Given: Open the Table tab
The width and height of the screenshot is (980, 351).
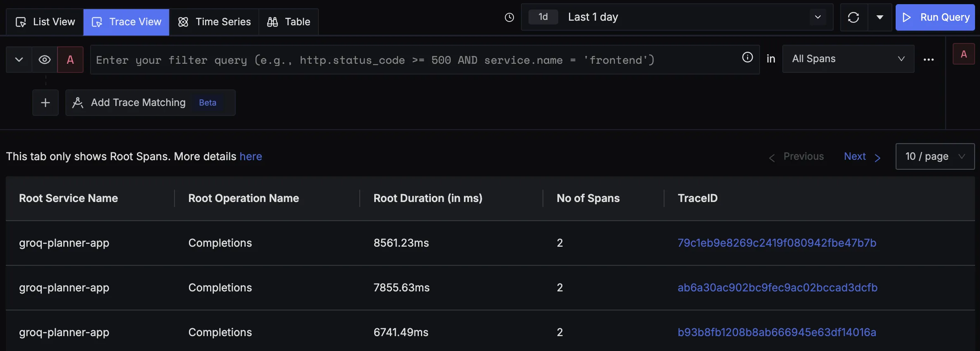Looking at the screenshot, I should click(x=289, y=22).
